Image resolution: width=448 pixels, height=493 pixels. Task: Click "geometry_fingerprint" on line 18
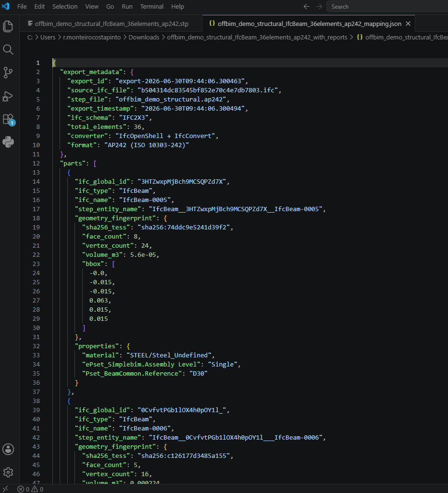(x=115, y=218)
